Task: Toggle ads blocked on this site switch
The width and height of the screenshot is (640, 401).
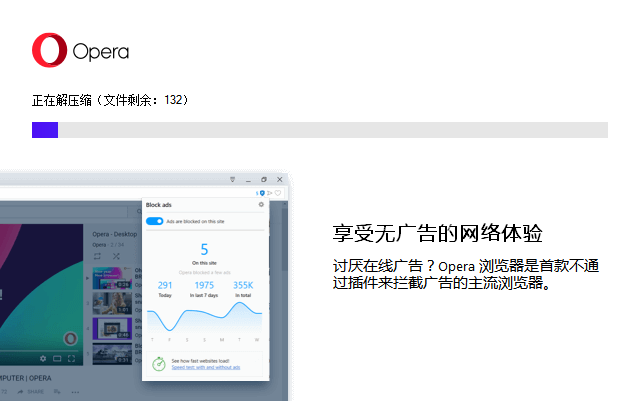Action: click(x=154, y=221)
